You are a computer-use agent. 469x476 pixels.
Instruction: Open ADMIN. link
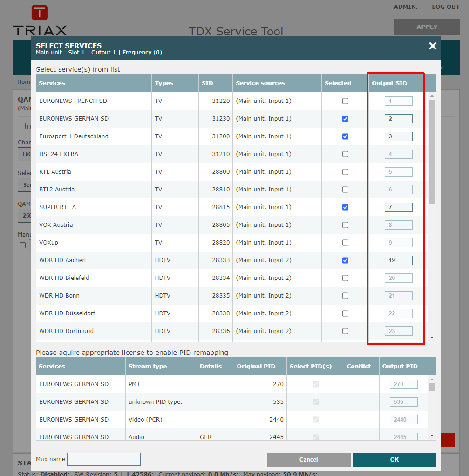pos(406,7)
